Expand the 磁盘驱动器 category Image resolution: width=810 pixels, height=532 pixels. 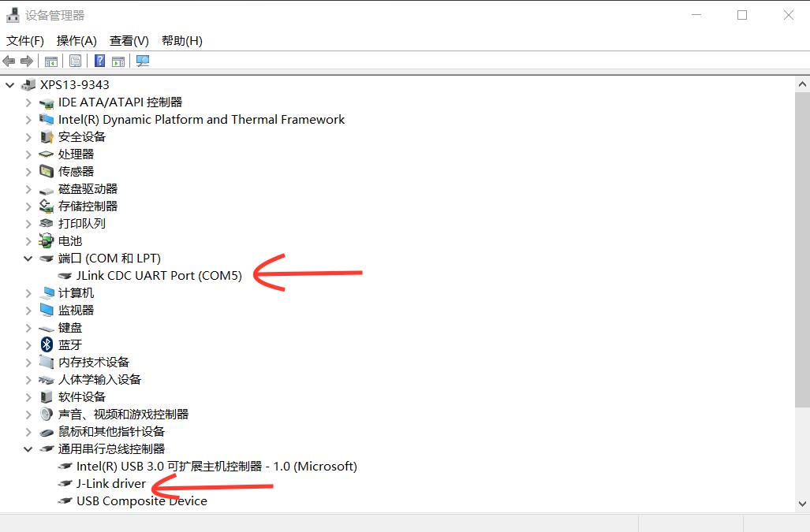click(x=28, y=189)
